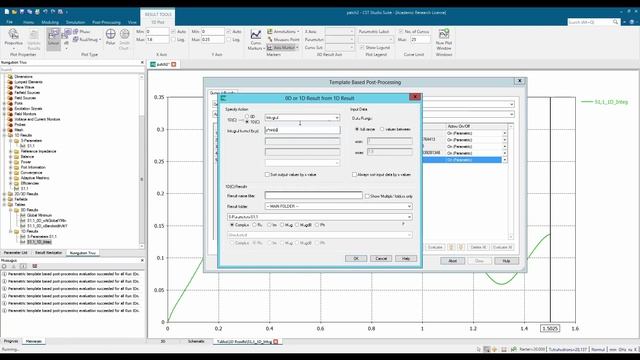Click OK in 0D or 1D Result dialog
Screen dimensions: 640x360
[x=356, y=258]
